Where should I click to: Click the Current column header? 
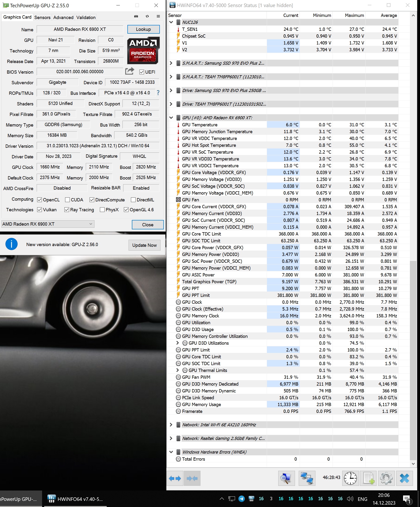pos(283,16)
